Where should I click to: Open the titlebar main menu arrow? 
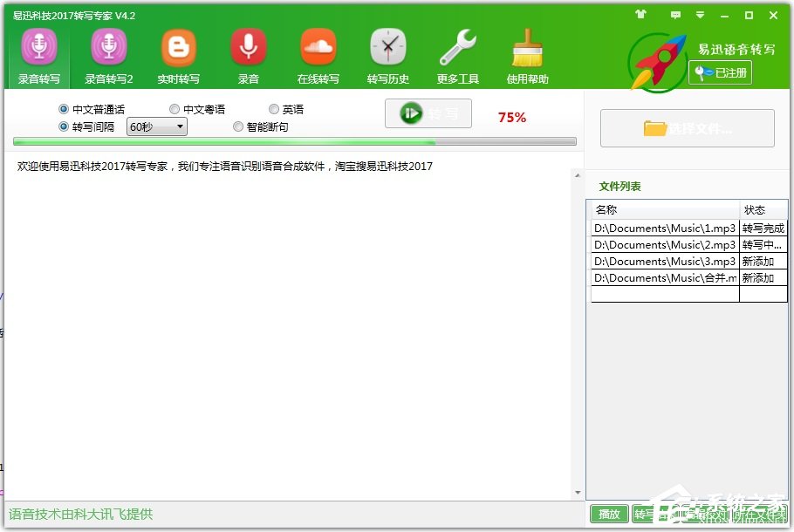point(700,15)
